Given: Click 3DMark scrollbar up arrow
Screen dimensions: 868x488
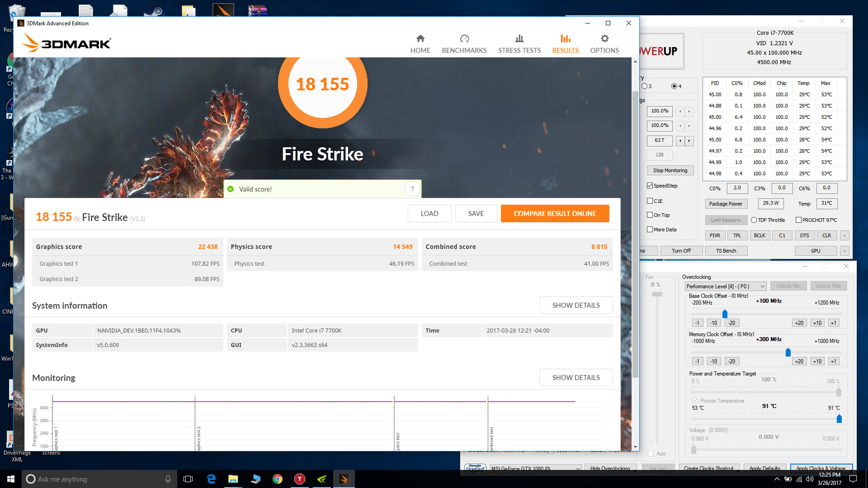Looking at the screenshot, I should [x=635, y=61].
